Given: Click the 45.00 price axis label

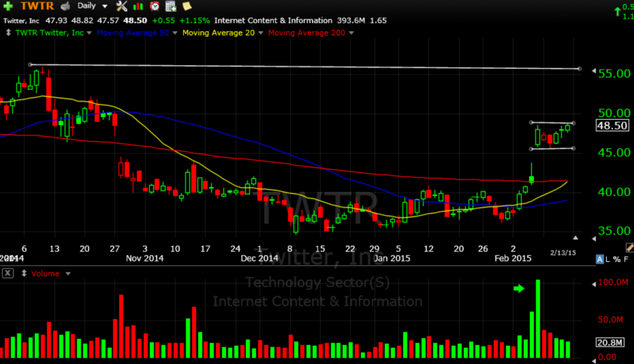Looking at the screenshot, I should (614, 152).
